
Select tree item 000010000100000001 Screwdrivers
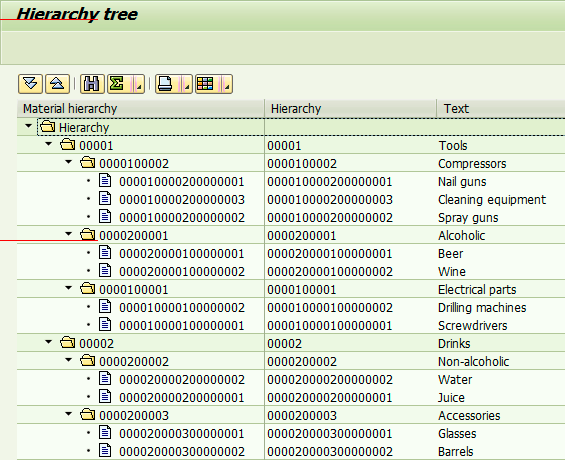pyautogui.click(x=182, y=326)
